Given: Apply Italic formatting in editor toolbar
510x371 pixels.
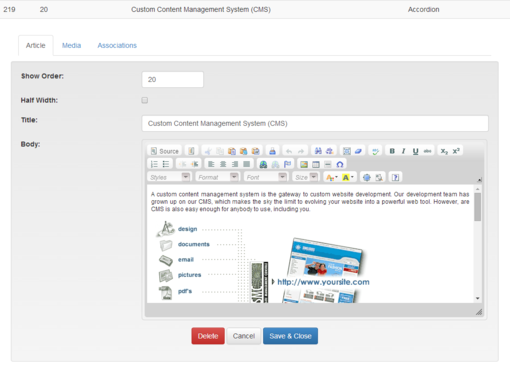Looking at the screenshot, I should pyautogui.click(x=404, y=151).
